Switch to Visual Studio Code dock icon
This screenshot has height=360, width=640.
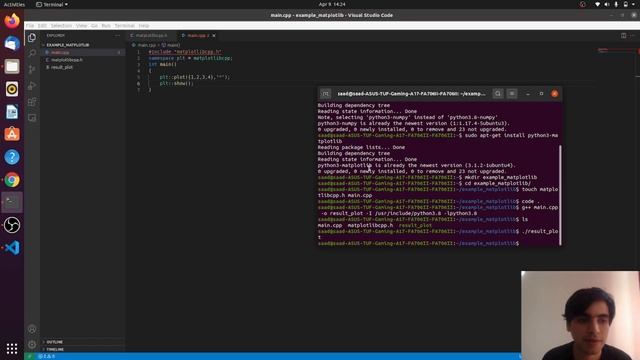[12, 248]
